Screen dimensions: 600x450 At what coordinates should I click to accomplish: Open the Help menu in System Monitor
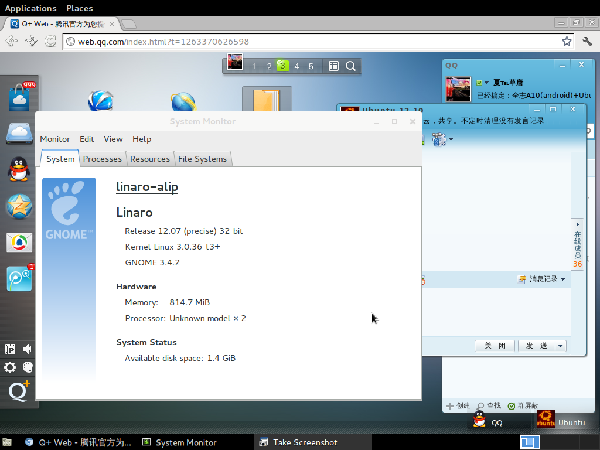point(142,139)
